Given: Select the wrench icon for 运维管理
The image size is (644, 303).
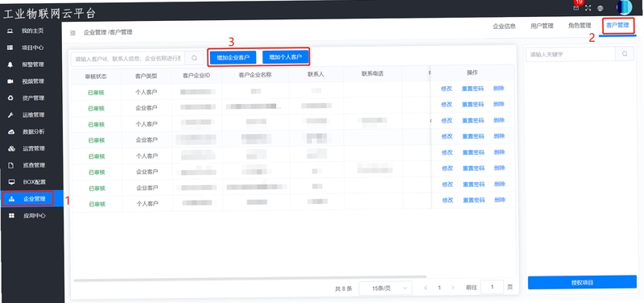Looking at the screenshot, I should [x=10, y=115].
